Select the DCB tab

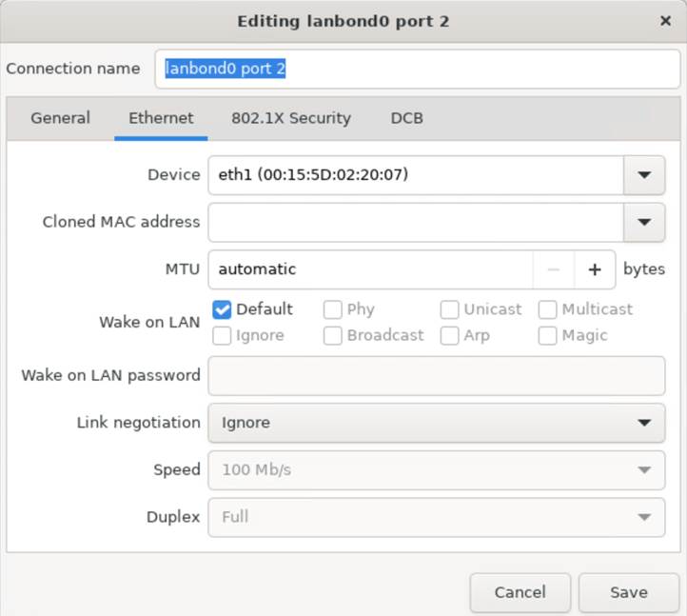[x=406, y=118]
